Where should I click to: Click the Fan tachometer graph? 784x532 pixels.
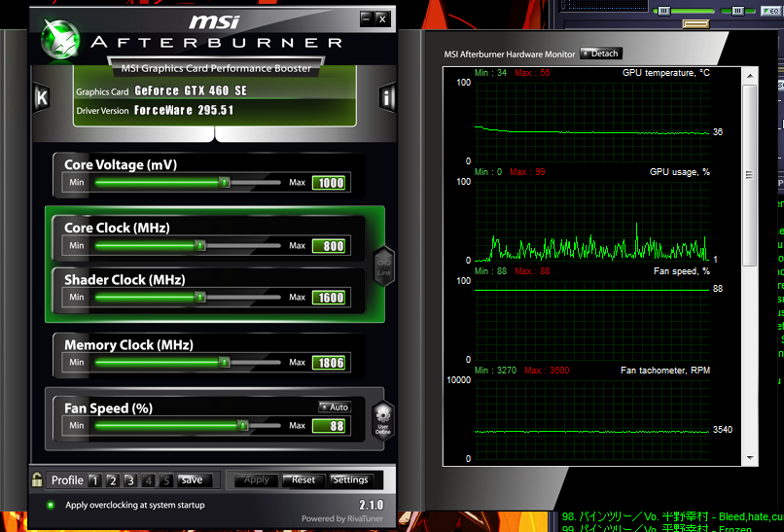coord(592,419)
